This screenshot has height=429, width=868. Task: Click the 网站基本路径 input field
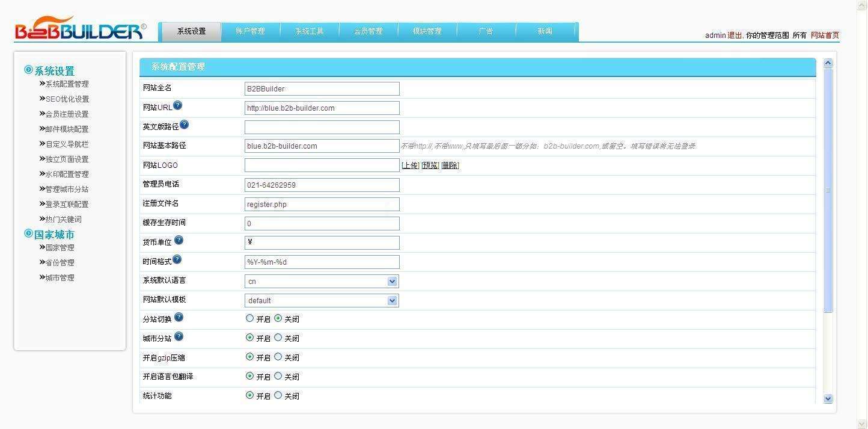pyautogui.click(x=322, y=146)
